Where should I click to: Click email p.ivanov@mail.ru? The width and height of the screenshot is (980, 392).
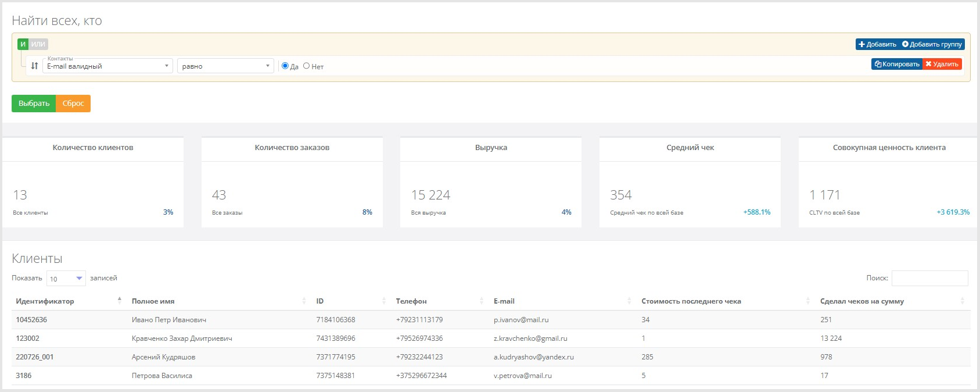click(x=521, y=320)
